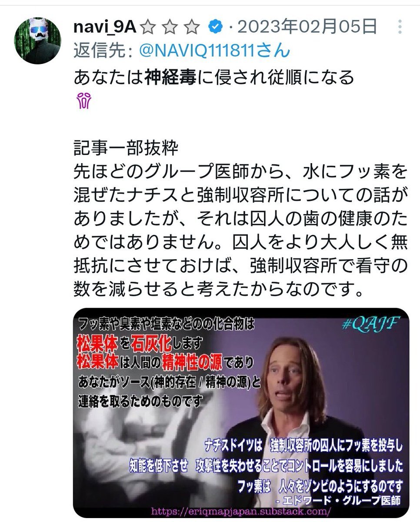
Task: Open the three-dot more options menu
Action: click(x=400, y=28)
